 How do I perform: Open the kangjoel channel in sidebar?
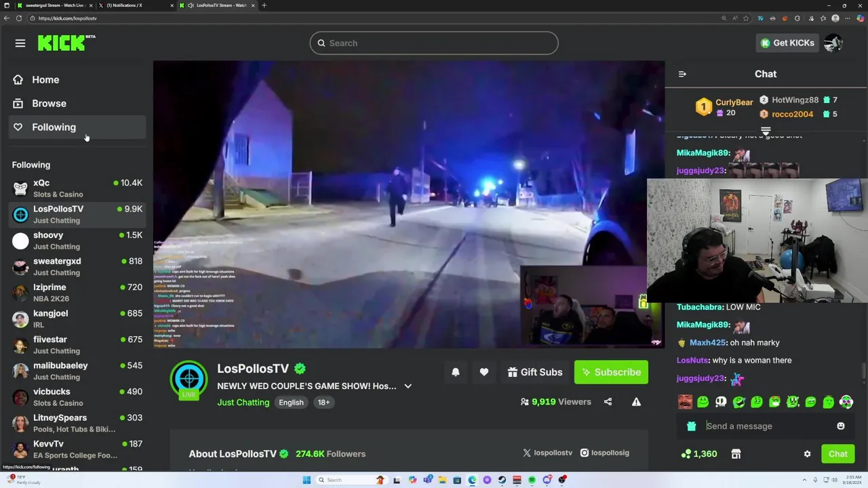coord(77,319)
